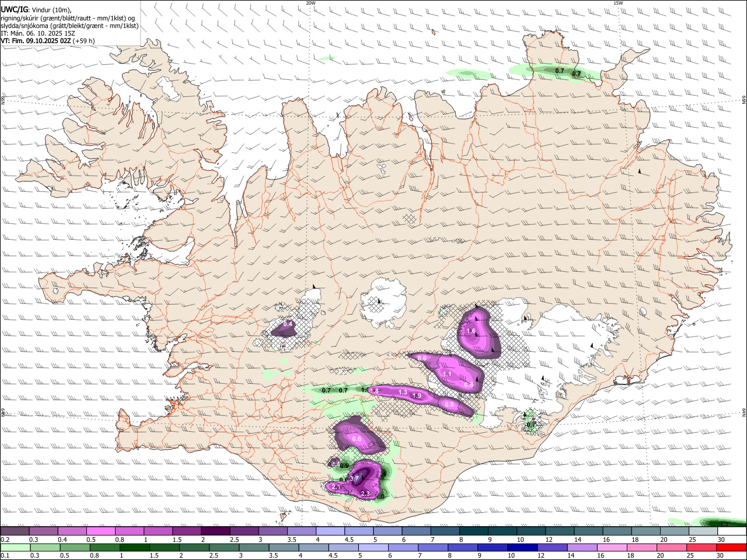
Task: Pick the light lavender 4 swatch in snow scale
Action: 330,531
